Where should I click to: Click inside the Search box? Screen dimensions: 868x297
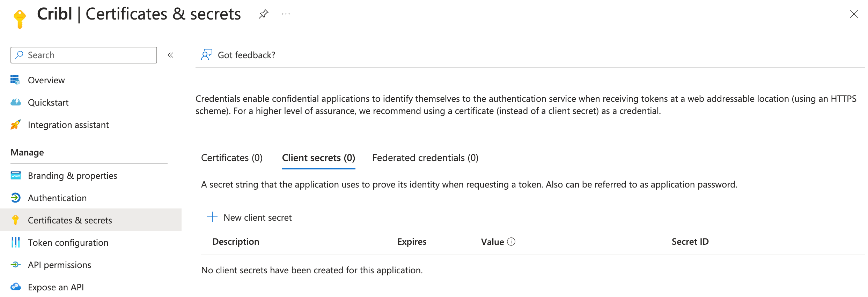tap(84, 55)
